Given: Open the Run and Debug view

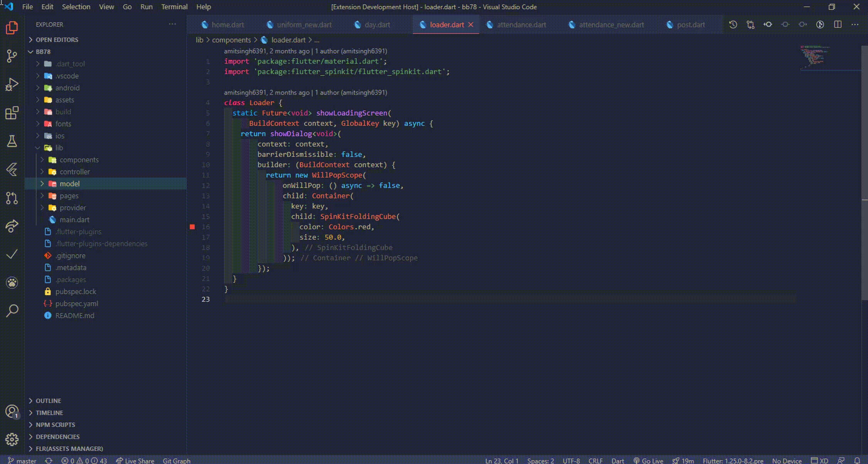Looking at the screenshot, I should pyautogui.click(x=12, y=85).
